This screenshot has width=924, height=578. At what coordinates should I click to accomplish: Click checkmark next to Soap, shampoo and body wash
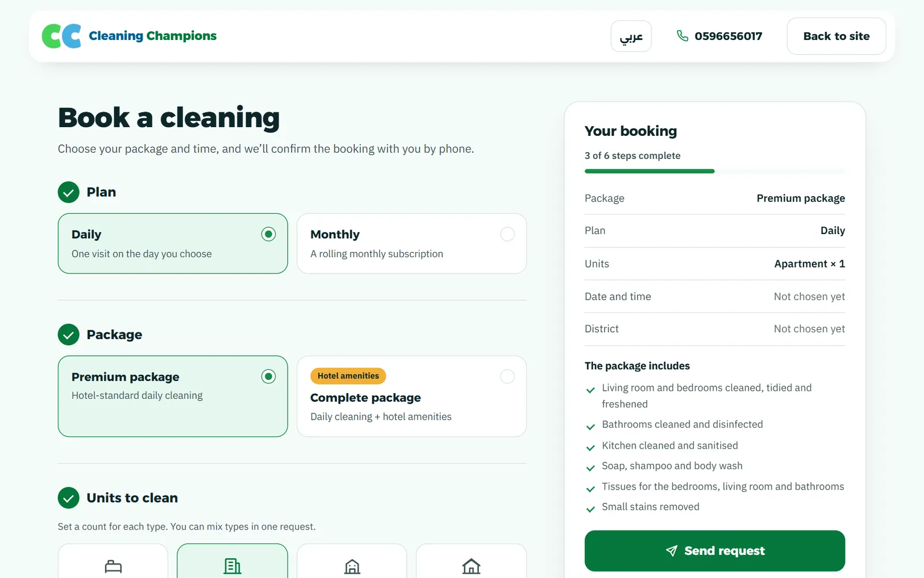(590, 468)
